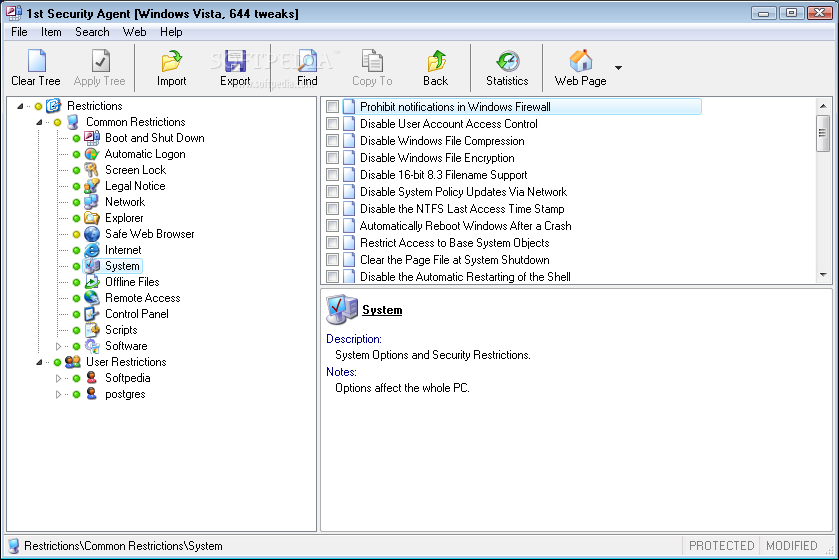The width and height of the screenshot is (839, 560).
Task: Click the System heading link in the description pane
Action: (382, 310)
